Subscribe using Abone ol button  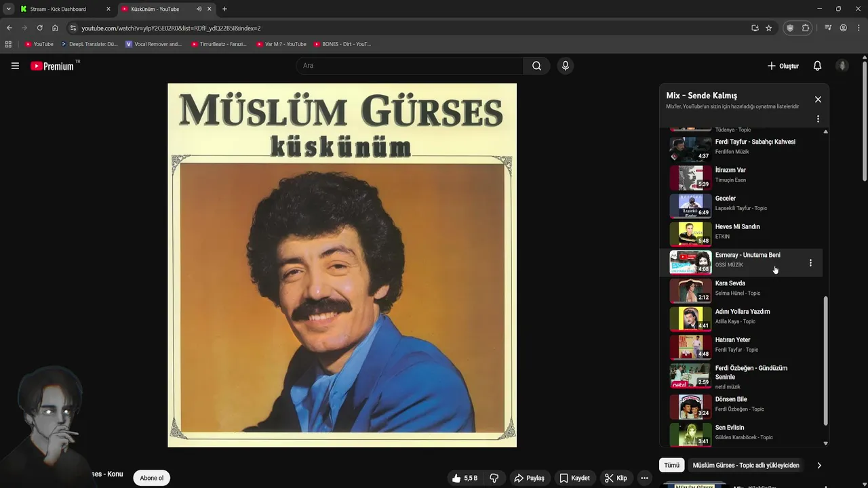point(152,478)
